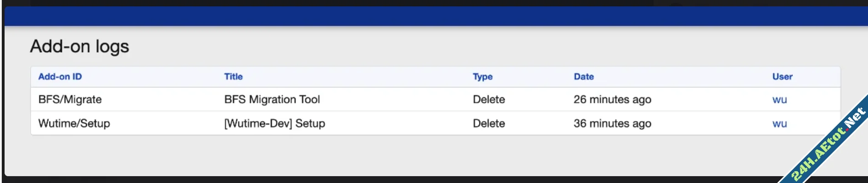Image resolution: width=868 pixels, height=183 pixels.
Task: Select the BFS/Migrate add-on ID cell
Action: [x=70, y=99]
